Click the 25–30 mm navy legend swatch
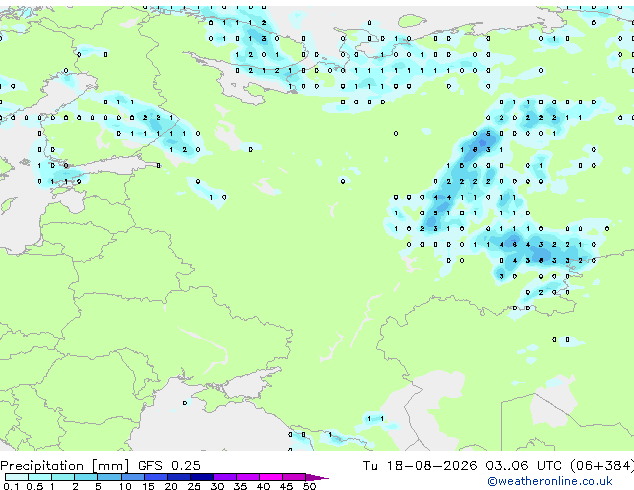The width and height of the screenshot is (634, 490). pyautogui.click(x=201, y=477)
